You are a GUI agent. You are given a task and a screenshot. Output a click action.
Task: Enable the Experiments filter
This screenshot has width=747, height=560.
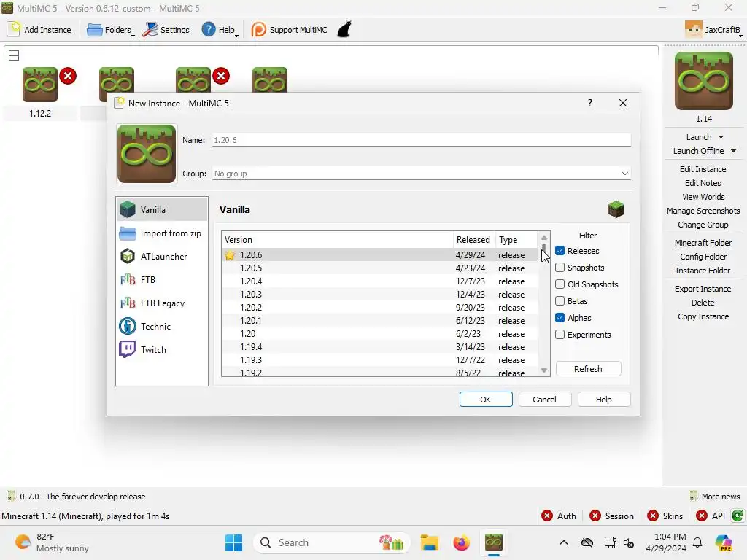tap(560, 334)
